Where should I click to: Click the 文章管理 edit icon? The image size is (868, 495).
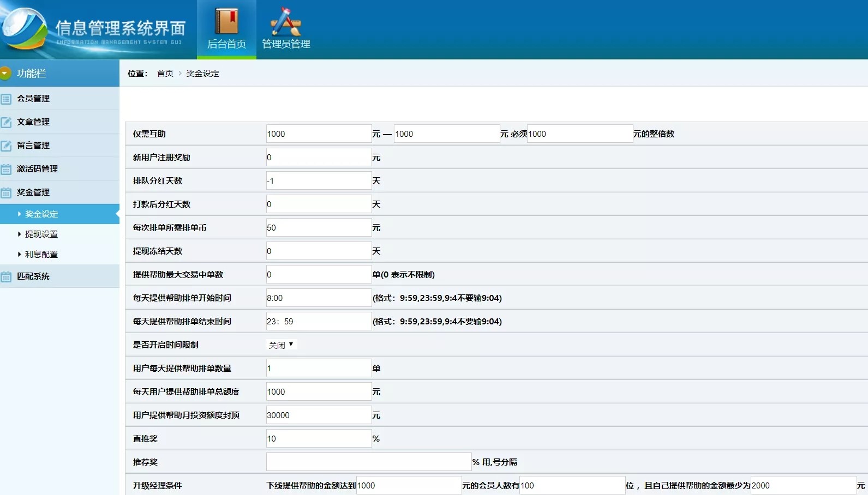[6, 122]
